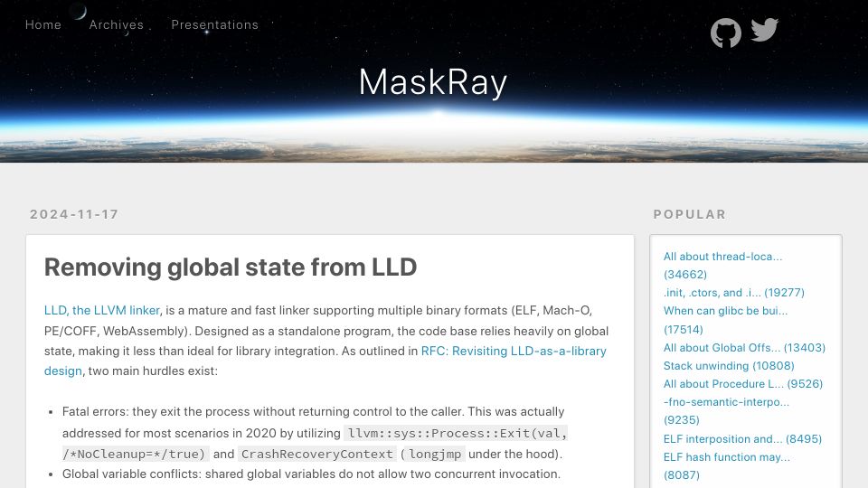Click the longjmp code snippet
Viewport: 868px width, 488px height.
click(x=435, y=455)
